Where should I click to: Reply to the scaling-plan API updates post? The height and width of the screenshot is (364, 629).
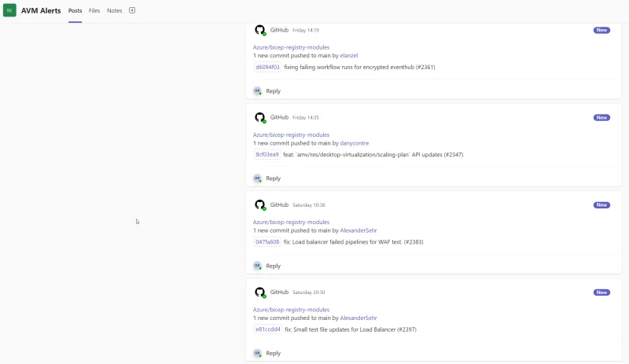(x=273, y=178)
